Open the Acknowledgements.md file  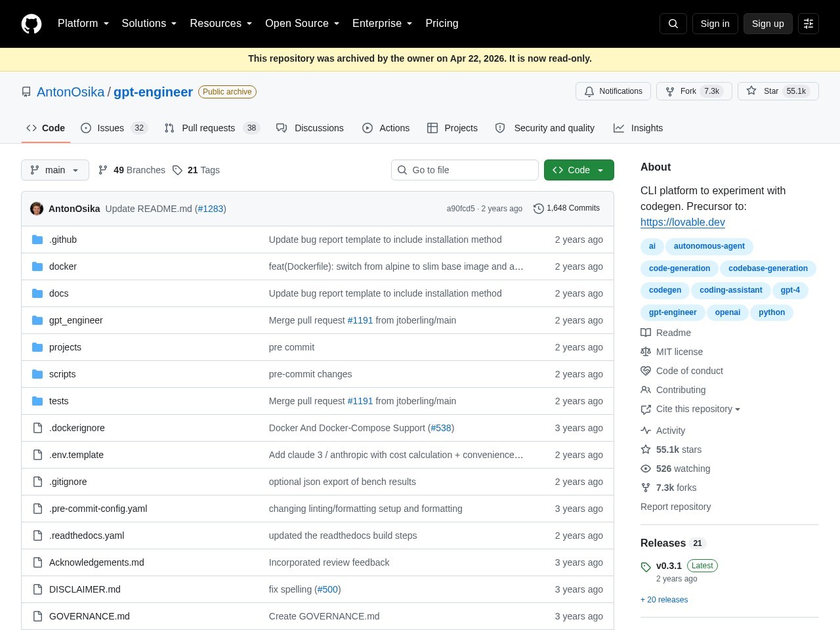click(96, 562)
